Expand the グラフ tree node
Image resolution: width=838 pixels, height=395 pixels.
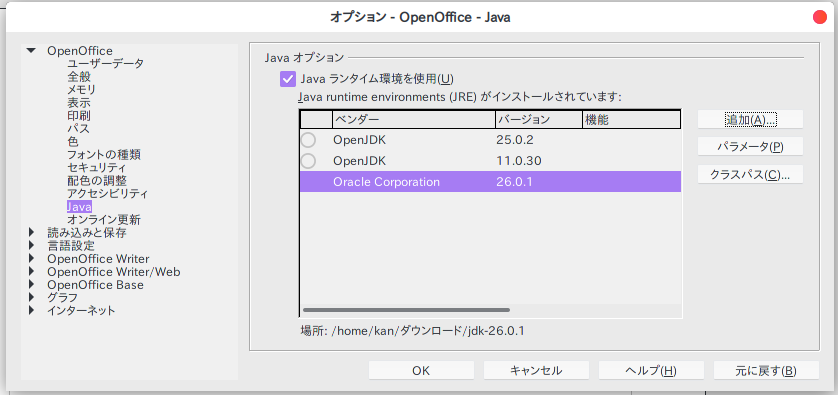(31, 298)
